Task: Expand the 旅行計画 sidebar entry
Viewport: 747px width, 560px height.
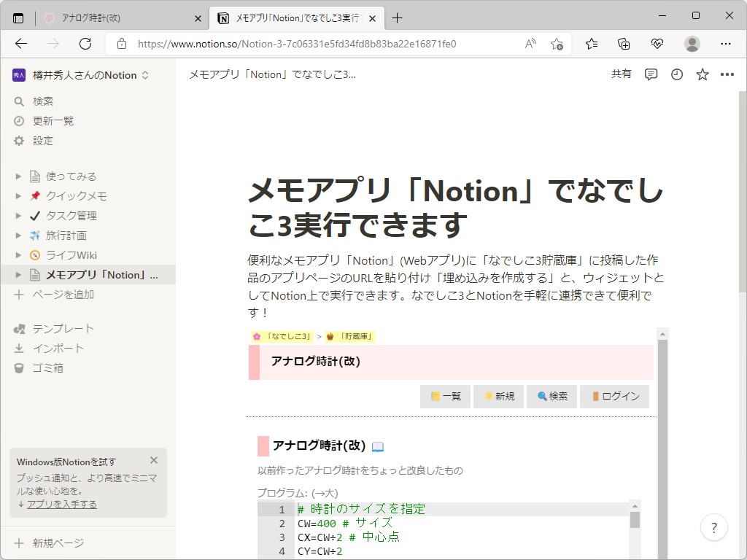Action: (20, 235)
